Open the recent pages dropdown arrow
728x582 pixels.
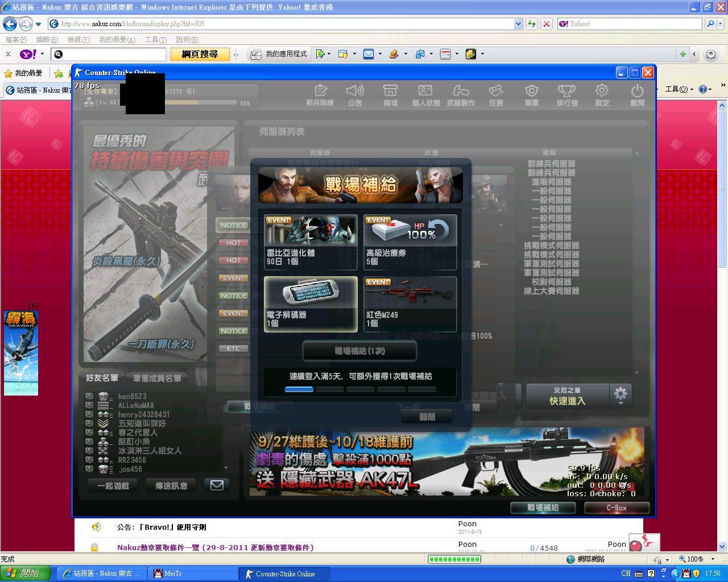(x=38, y=24)
